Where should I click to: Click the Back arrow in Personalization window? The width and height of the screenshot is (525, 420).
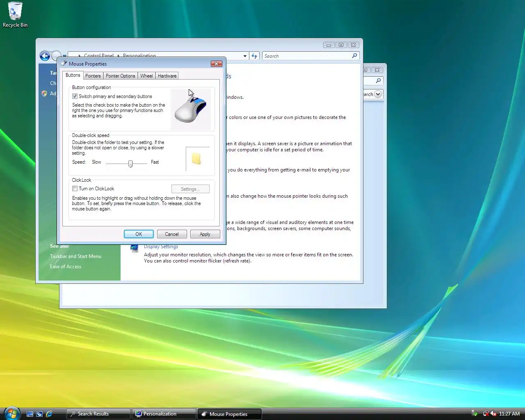point(45,56)
